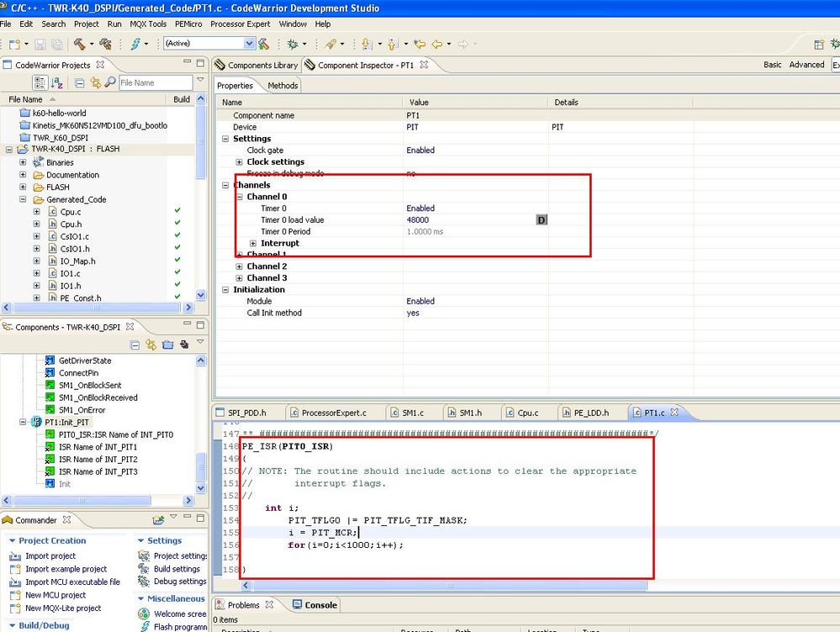The width and height of the screenshot is (840, 632).
Task: Click the New file toolbar icon
Action: tap(14, 44)
